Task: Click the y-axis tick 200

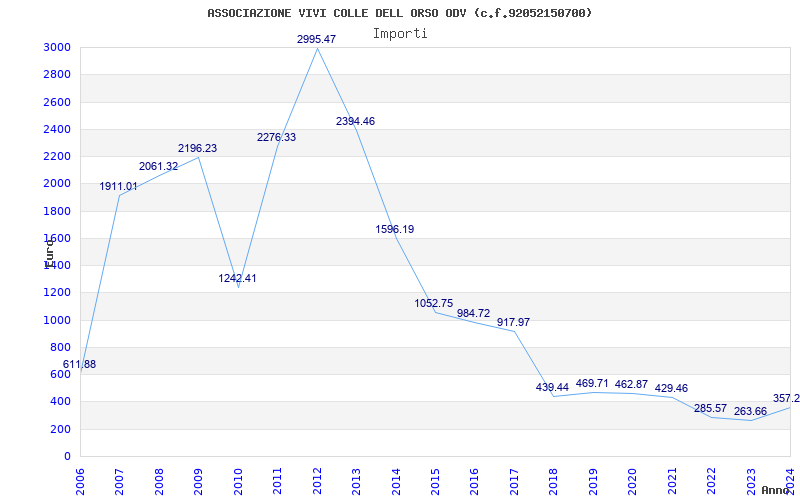Action: [60, 429]
